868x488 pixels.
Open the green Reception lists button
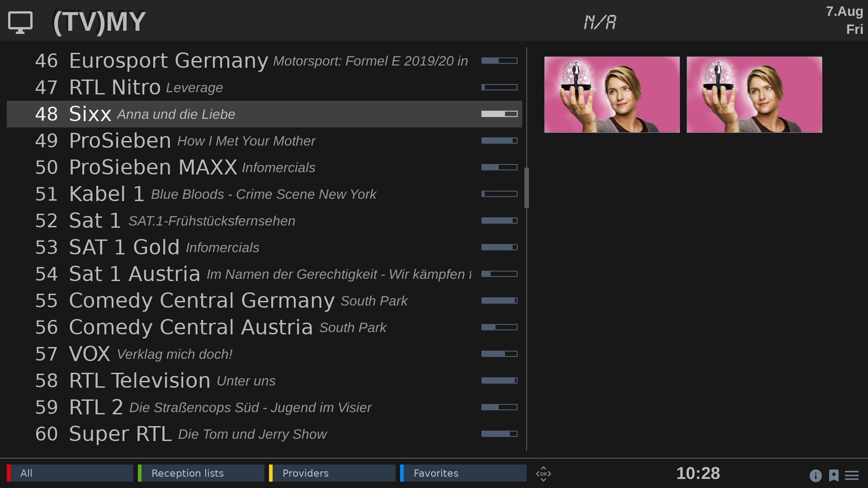[x=201, y=473]
